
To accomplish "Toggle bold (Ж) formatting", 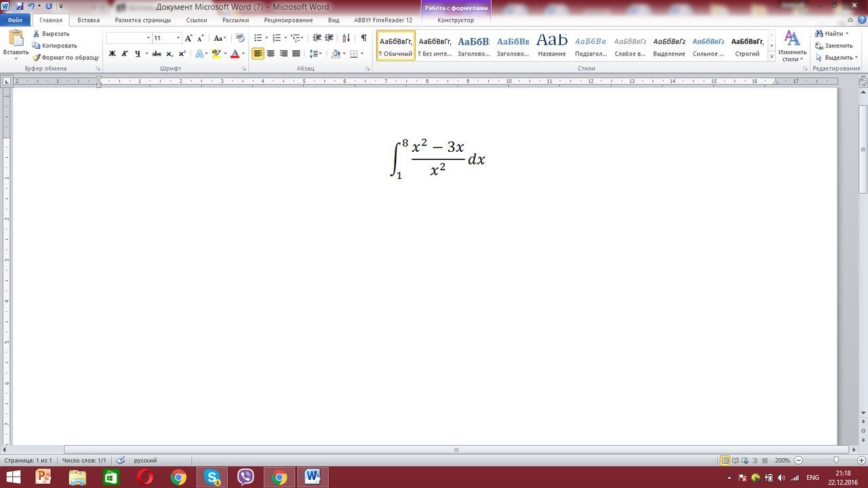I will coord(113,54).
